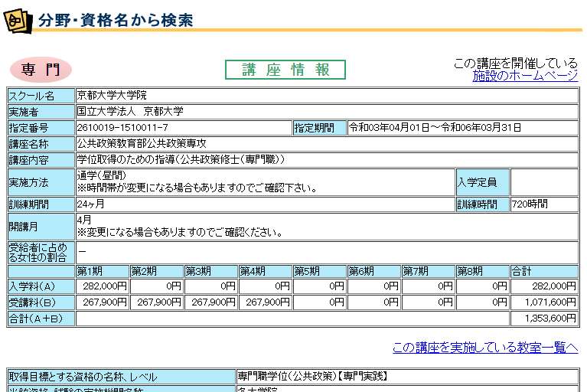Viewport: 587px width, 392px height.
Task: Click the 実施方法 label cell
Action: (x=41, y=182)
